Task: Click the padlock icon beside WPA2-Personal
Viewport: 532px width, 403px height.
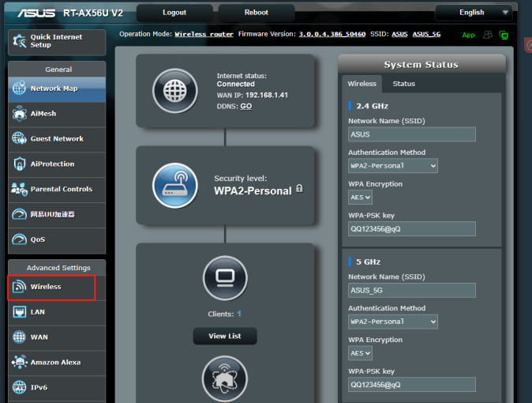Action: point(299,188)
